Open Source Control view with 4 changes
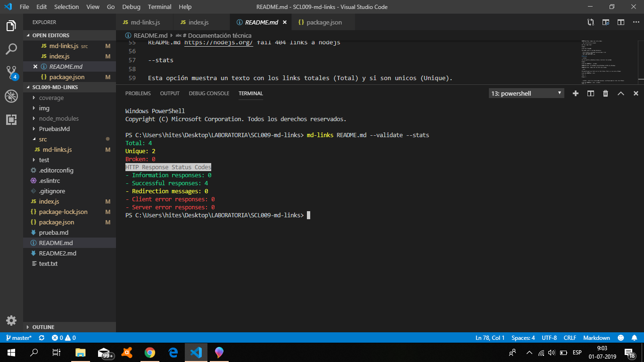This screenshot has width=644, height=362. (x=11, y=72)
